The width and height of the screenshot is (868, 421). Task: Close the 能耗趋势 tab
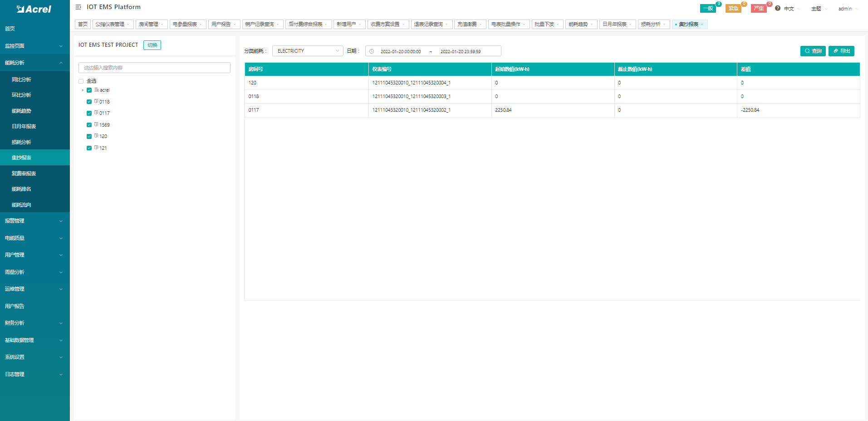click(592, 25)
